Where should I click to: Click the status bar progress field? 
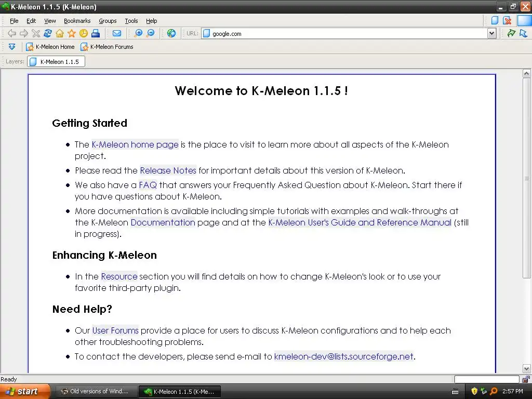486,379
